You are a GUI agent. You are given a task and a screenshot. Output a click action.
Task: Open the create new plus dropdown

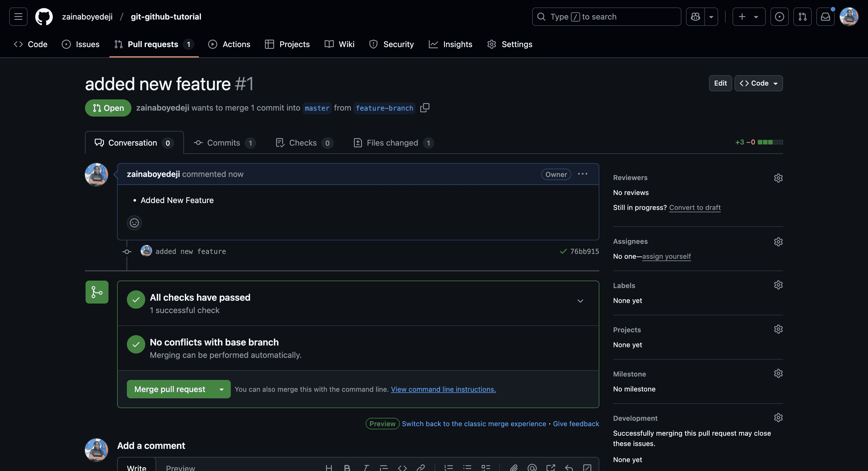748,17
